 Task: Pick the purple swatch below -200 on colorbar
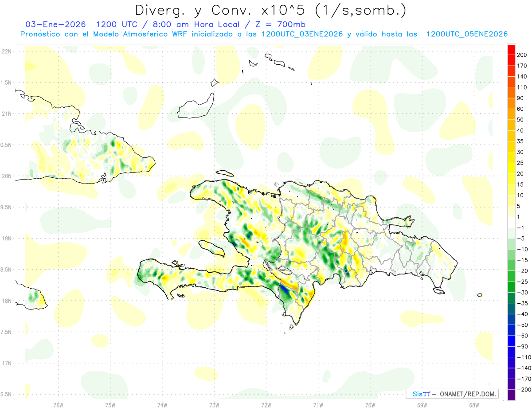tap(511, 395)
